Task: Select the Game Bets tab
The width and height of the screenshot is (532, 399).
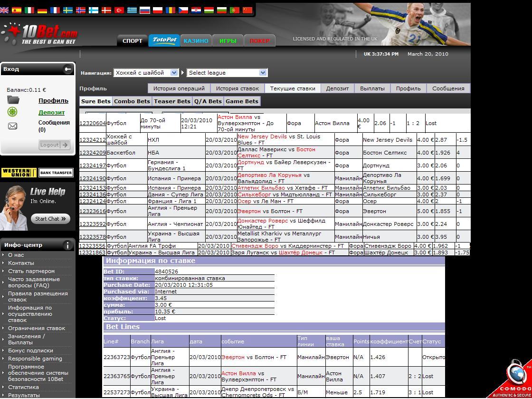Action: pyautogui.click(x=242, y=101)
